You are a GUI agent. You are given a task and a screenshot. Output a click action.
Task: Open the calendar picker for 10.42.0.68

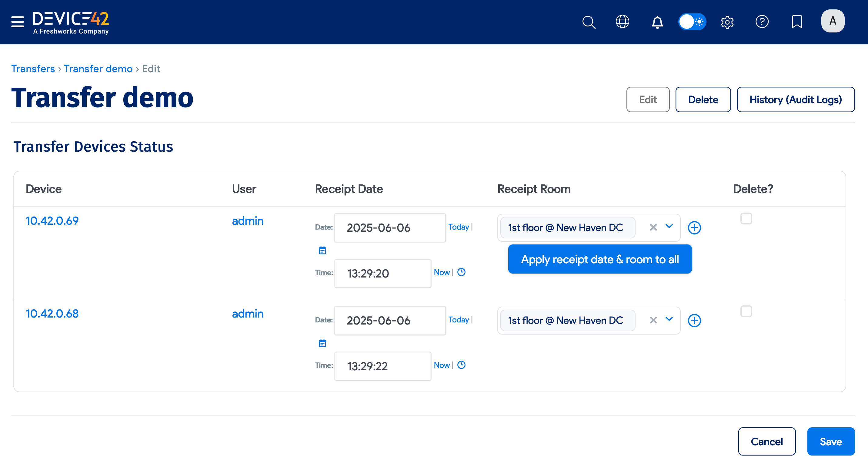pyautogui.click(x=322, y=343)
